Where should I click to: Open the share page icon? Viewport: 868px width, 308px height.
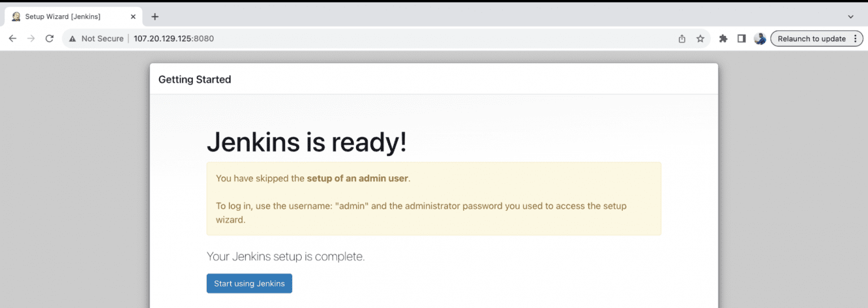click(x=682, y=38)
